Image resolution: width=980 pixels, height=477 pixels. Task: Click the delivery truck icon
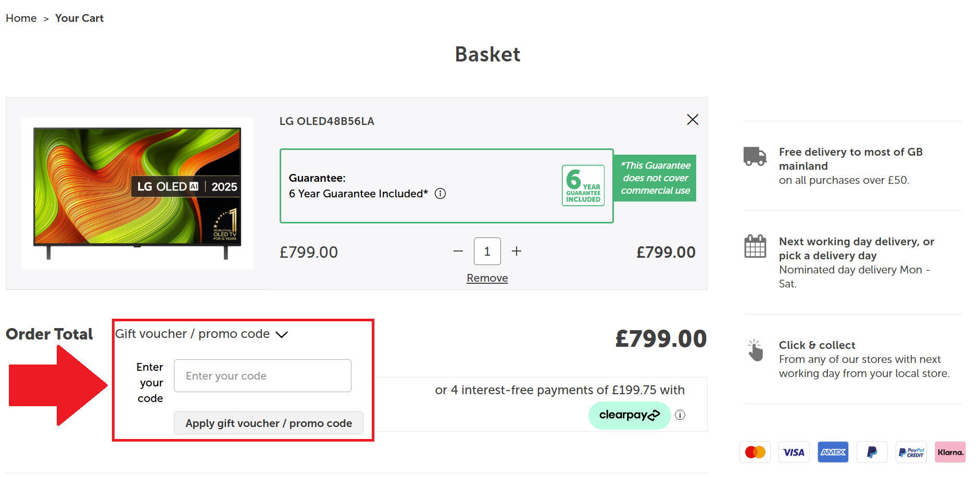click(755, 156)
